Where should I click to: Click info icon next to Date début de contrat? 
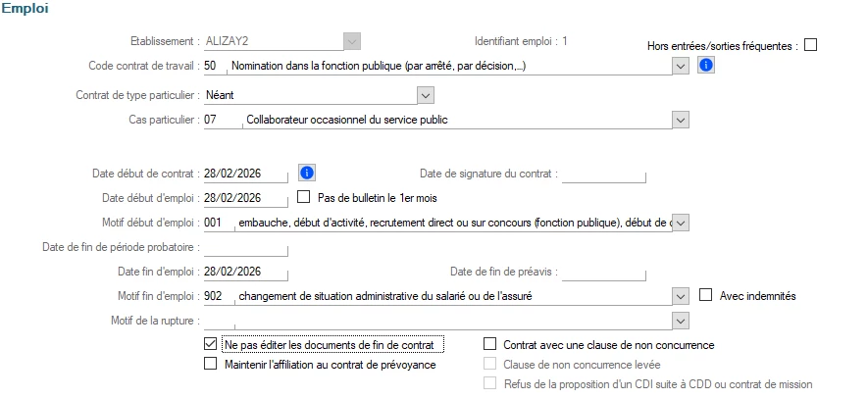(x=306, y=174)
